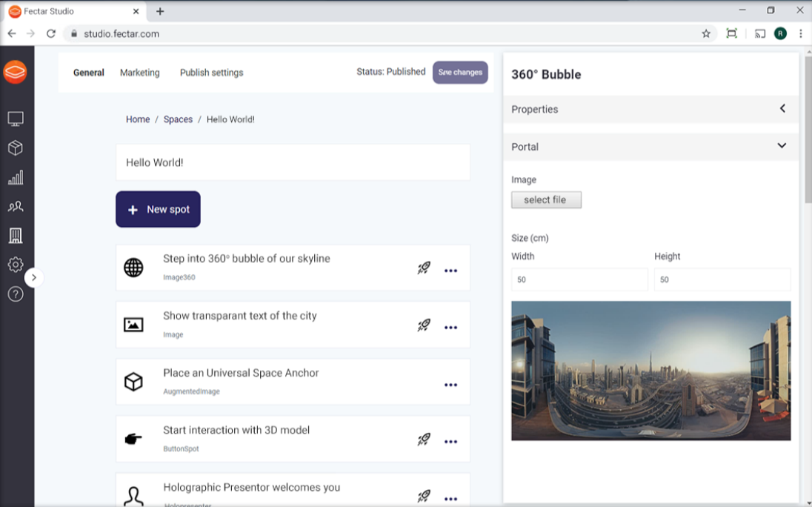Viewport: 812px width, 507px height.
Task: Open the help question mark icon
Action: coord(16,294)
